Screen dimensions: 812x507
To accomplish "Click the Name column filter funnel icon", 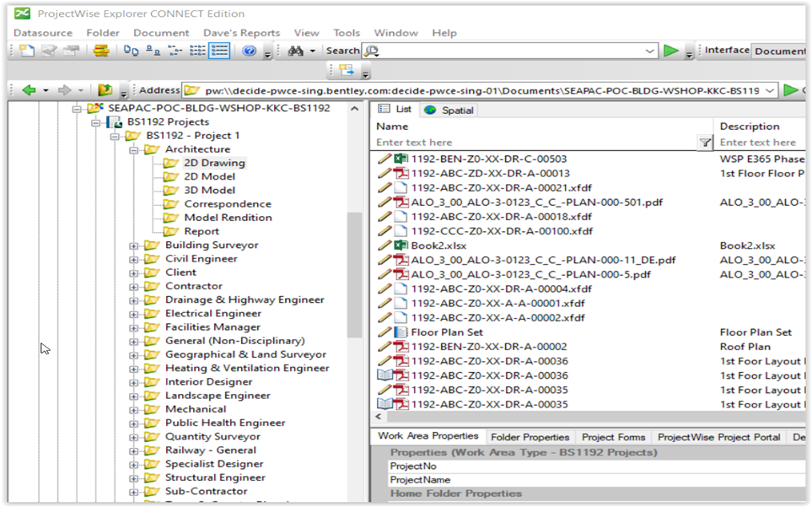I will 705,143.
